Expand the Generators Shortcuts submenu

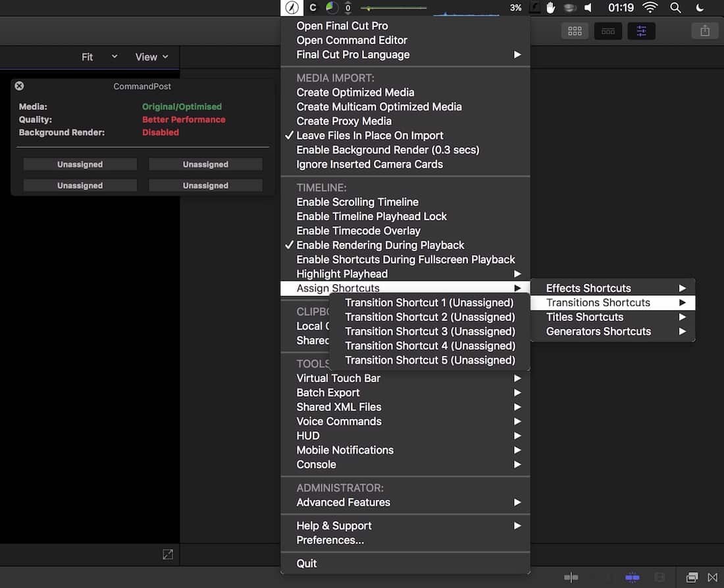point(613,331)
